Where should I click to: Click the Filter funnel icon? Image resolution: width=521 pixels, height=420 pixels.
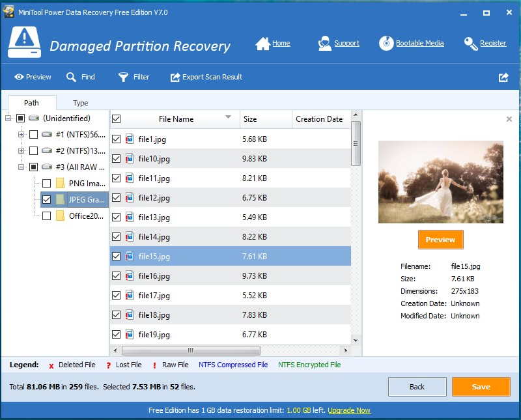coord(123,77)
